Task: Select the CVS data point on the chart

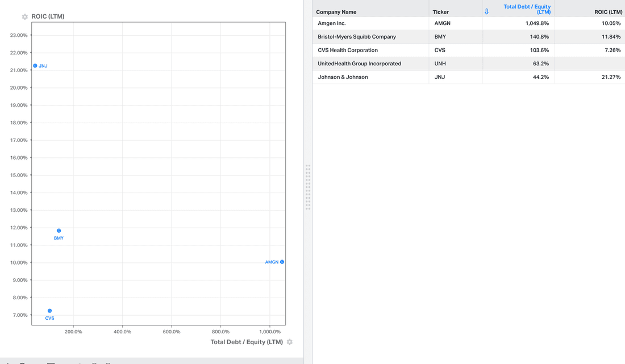Action: point(49,311)
